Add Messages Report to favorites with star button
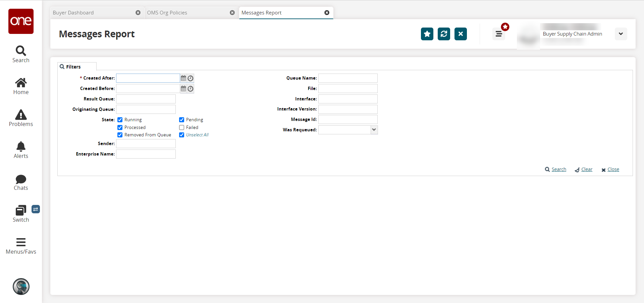Screen dimensions: 644x303 click(427, 34)
